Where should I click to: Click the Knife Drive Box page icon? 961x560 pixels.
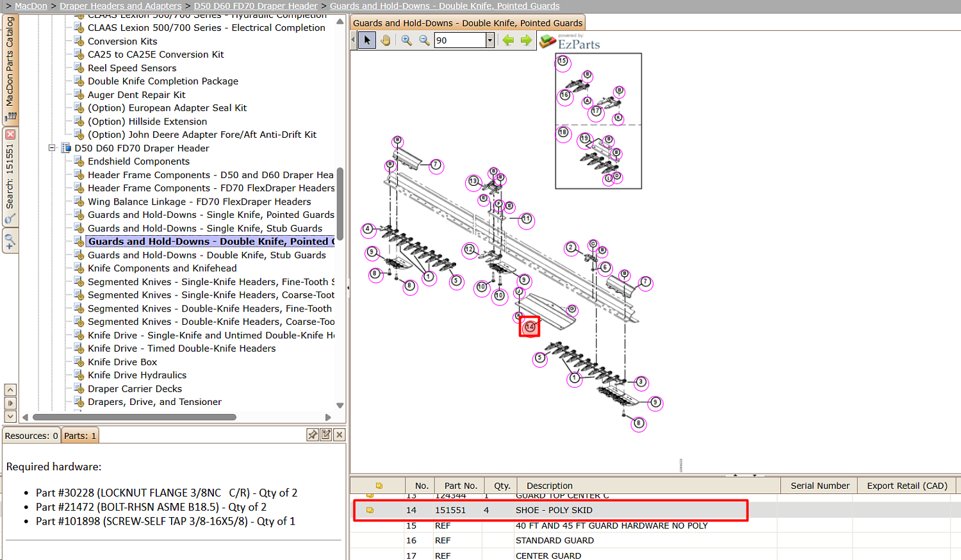point(79,362)
